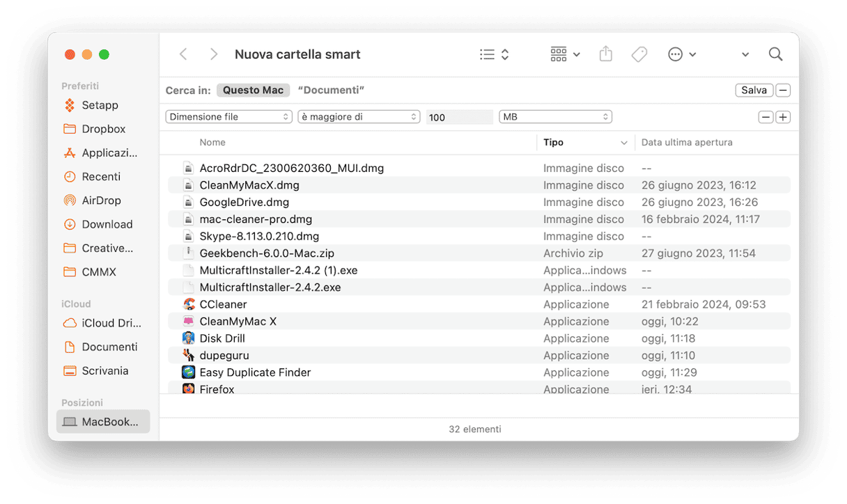Open the group-by options menu
This screenshot has height=504, width=847.
click(565, 54)
